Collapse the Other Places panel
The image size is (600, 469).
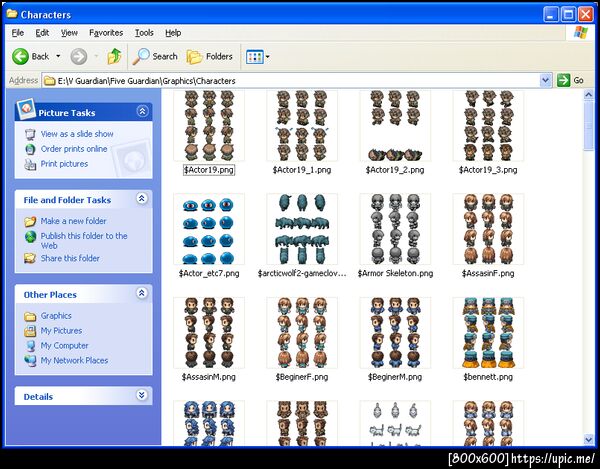pos(142,293)
